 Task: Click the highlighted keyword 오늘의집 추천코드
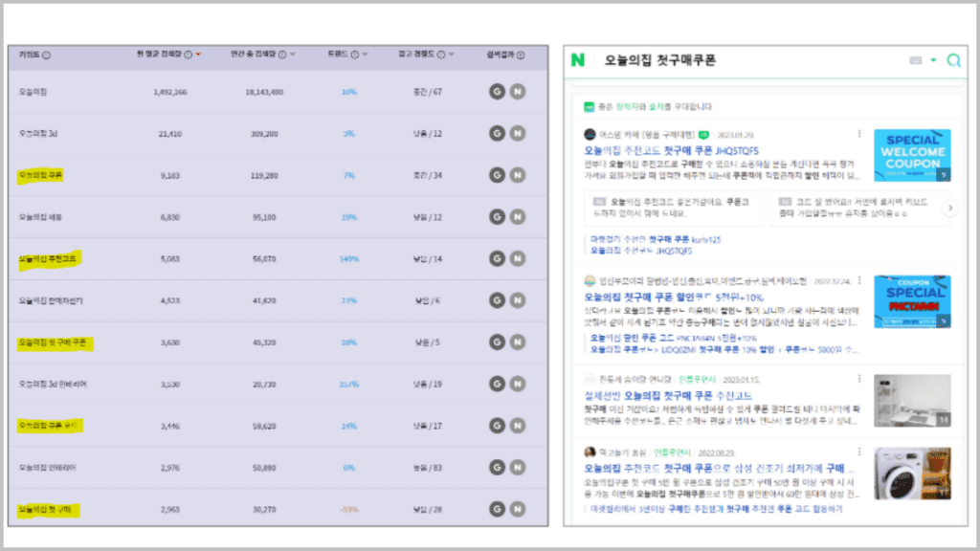coord(48,258)
